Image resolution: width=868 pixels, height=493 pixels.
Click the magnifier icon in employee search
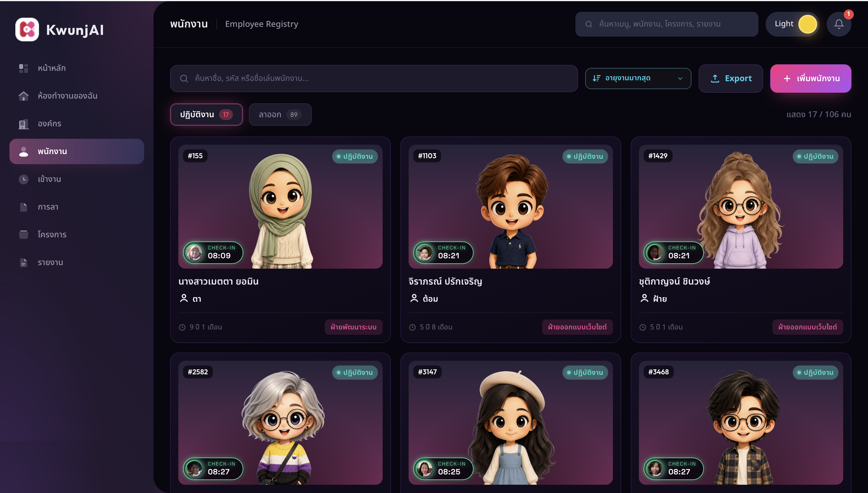(x=184, y=79)
